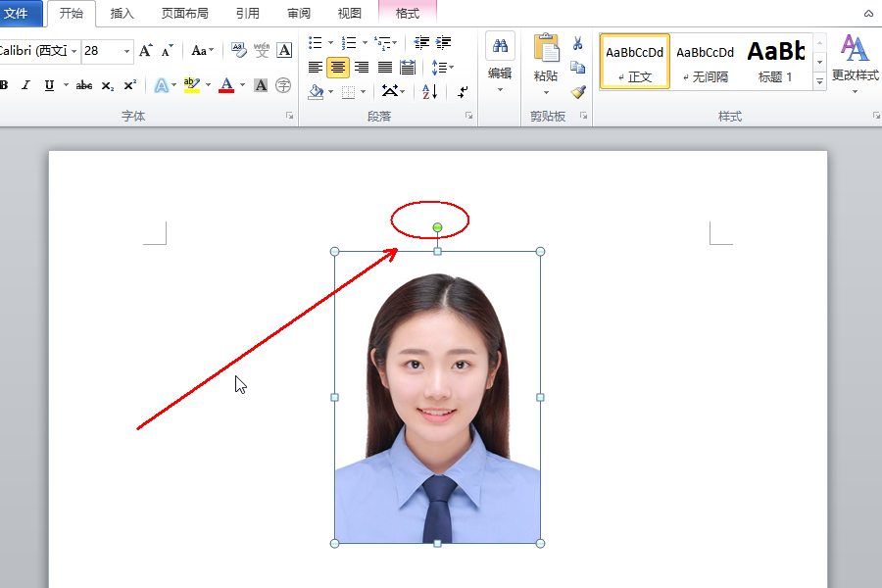
Task: Open the font size dropdown
Action: (x=127, y=51)
